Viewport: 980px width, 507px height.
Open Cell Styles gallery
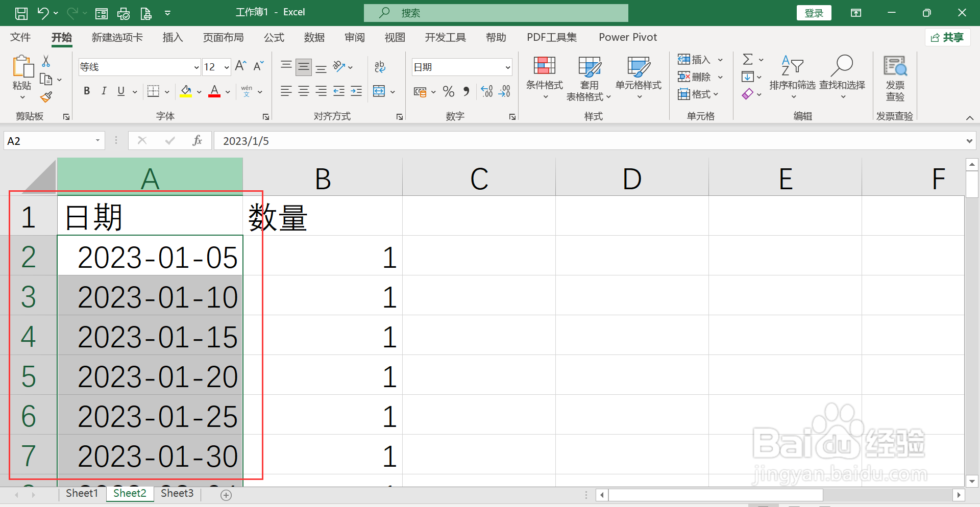tap(639, 78)
